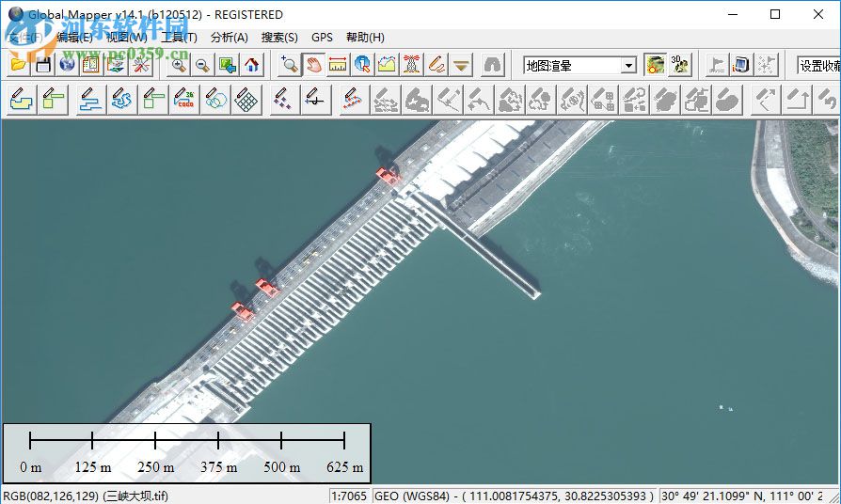Open the 帮助(H) menu
The height and width of the screenshot is (504, 841).
coord(365,38)
